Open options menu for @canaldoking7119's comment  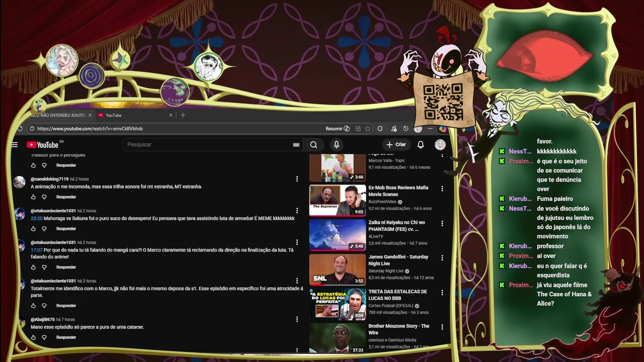point(297,179)
